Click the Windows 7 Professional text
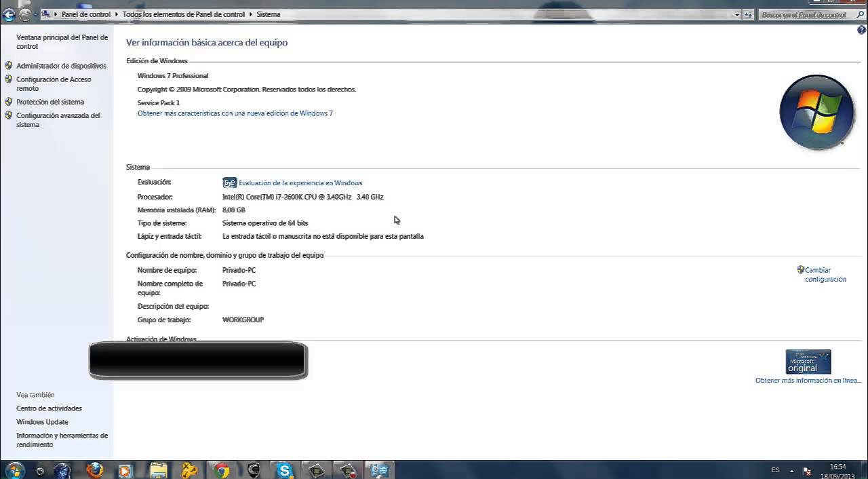The width and height of the screenshot is (868, 479). click(173, 76)
